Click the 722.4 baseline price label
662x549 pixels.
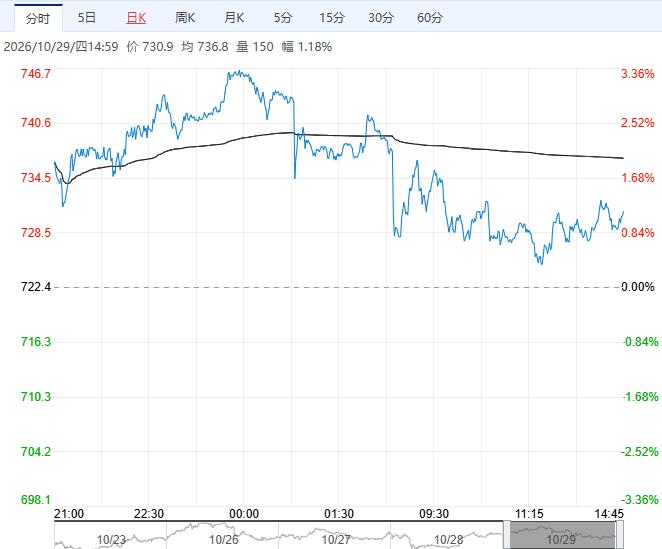click(36, 287)
